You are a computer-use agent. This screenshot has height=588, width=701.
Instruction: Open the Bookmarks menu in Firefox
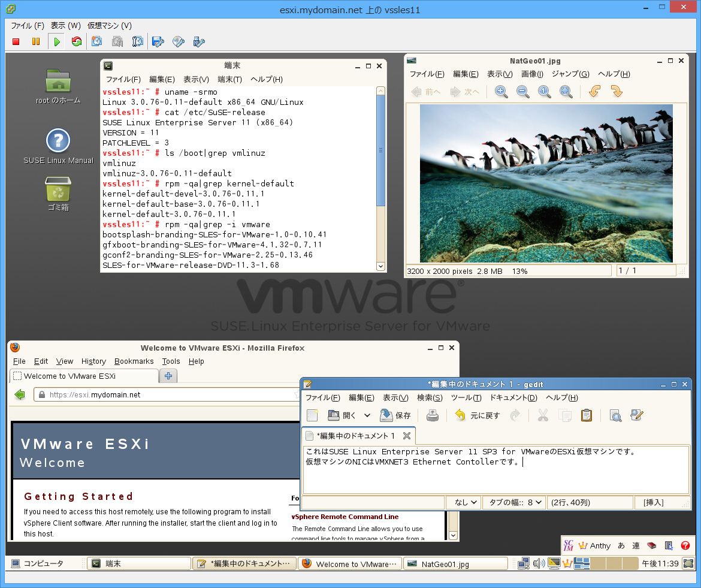coord(134,361)
